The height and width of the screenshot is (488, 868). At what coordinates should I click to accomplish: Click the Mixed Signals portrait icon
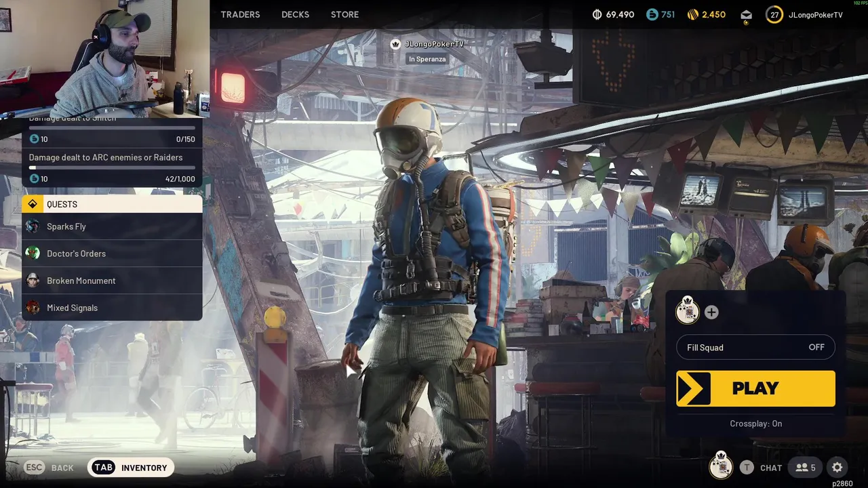pyautogui.click(x=33, y=308)
